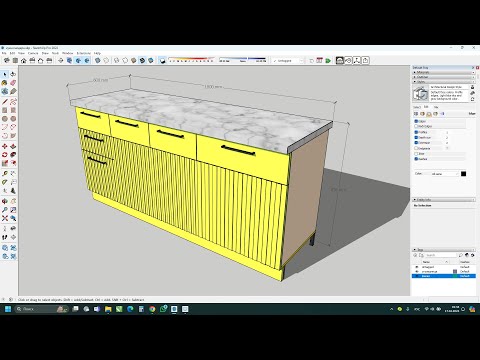Toggle the Edges checkbox
Viewport: 480px width, 360px height.
click(416, 121)
